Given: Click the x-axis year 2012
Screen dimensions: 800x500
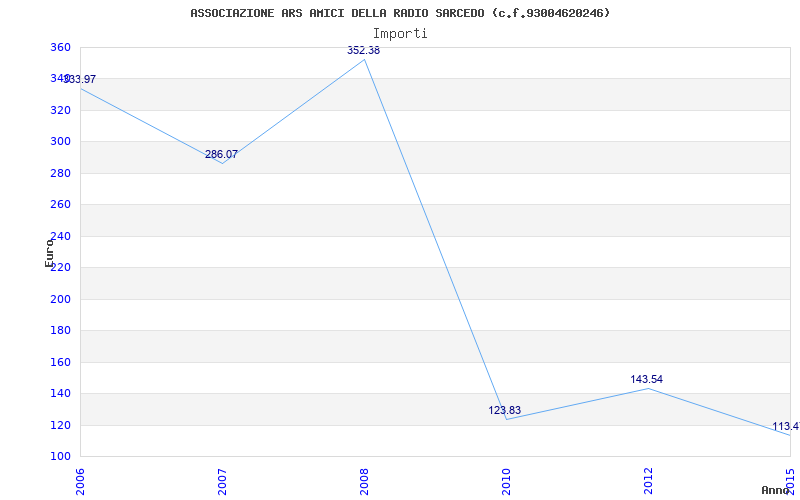Looking at the screenshot, I should tap(648, 482).
